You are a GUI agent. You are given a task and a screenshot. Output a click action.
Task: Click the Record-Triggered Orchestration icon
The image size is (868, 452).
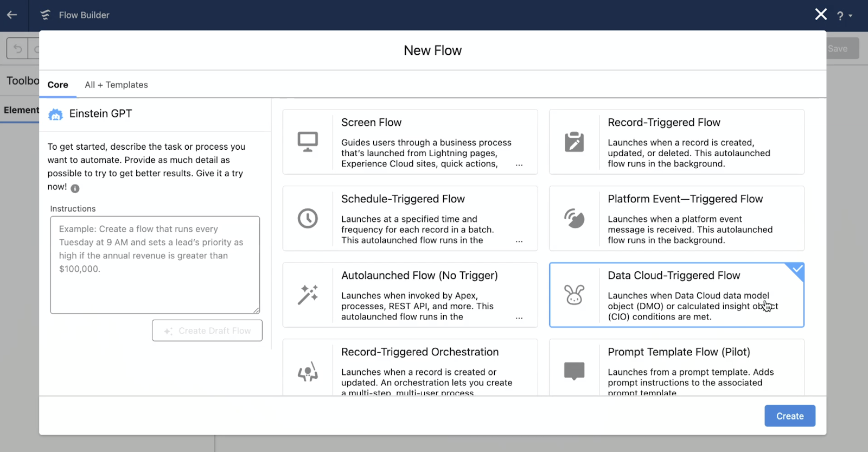pos(308,371)
